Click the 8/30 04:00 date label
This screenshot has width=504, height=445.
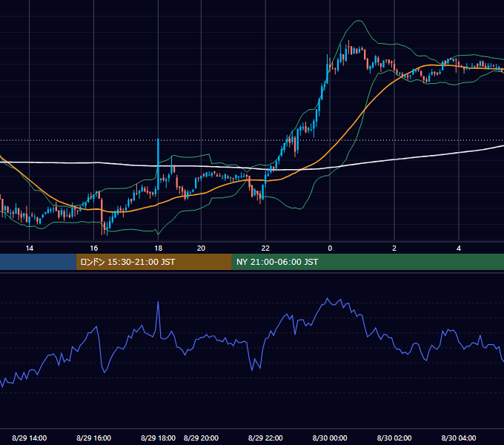tap(459, 438)
